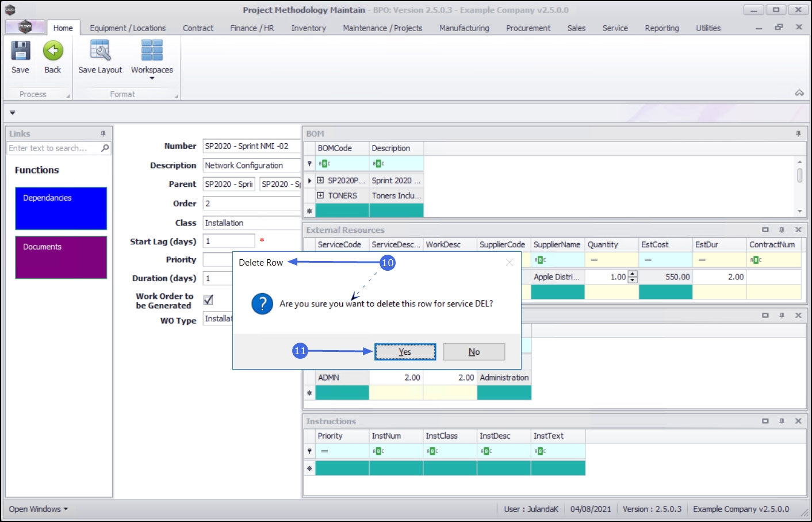The image size is (812, 522).
Task: Pin the BOM panel
Action: coord(798,133)
